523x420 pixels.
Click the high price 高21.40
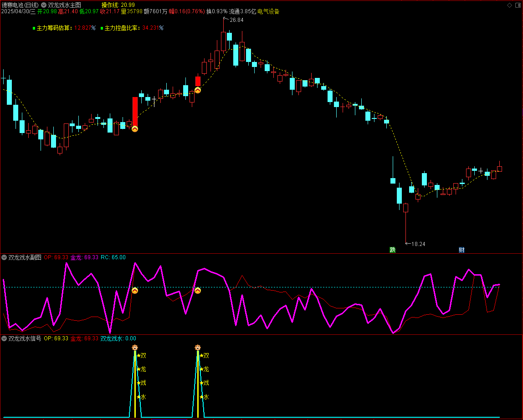[68, 11]
